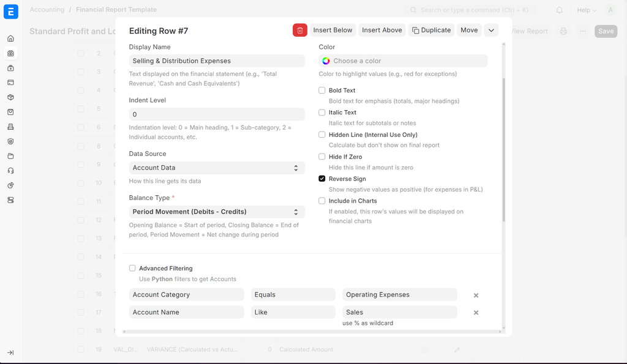Expand the chevron next to Move button

point(491,29)
